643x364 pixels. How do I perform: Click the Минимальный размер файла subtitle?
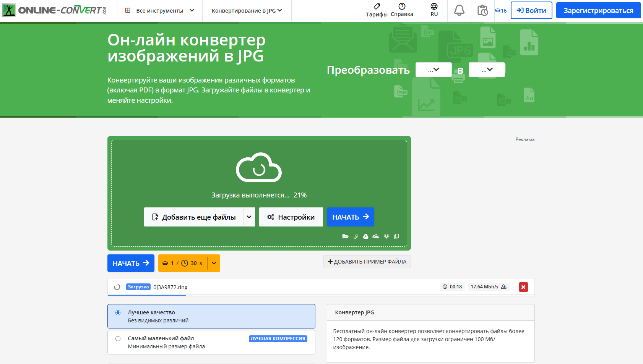pyautogui.click(x=166, y=346)
